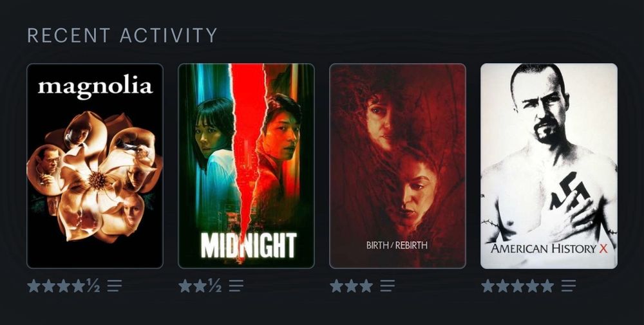The height and width of the screenshot is (325, 644).
Task: Click the Recent Activity heading
Action: (x=122, y=35)
